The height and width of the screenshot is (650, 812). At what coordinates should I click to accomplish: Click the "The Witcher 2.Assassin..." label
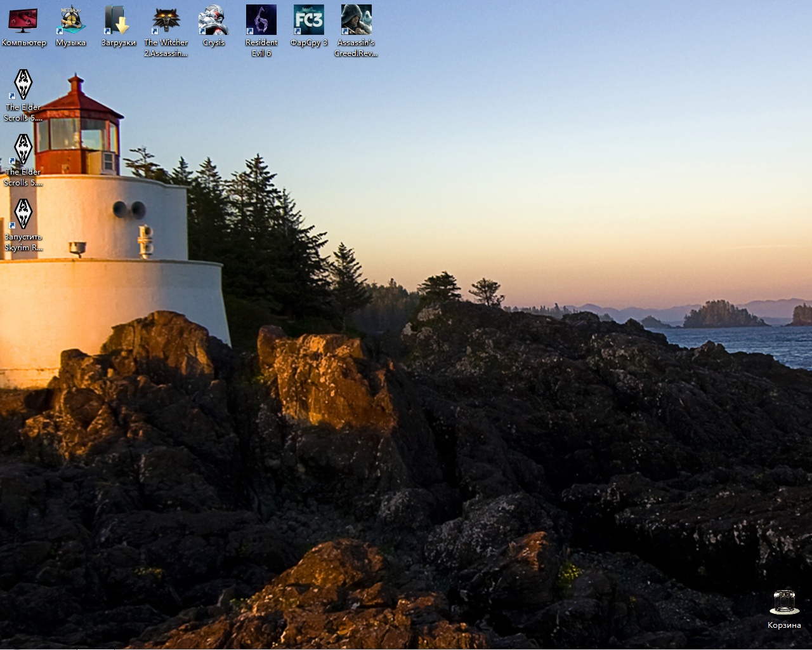(166, 48)
